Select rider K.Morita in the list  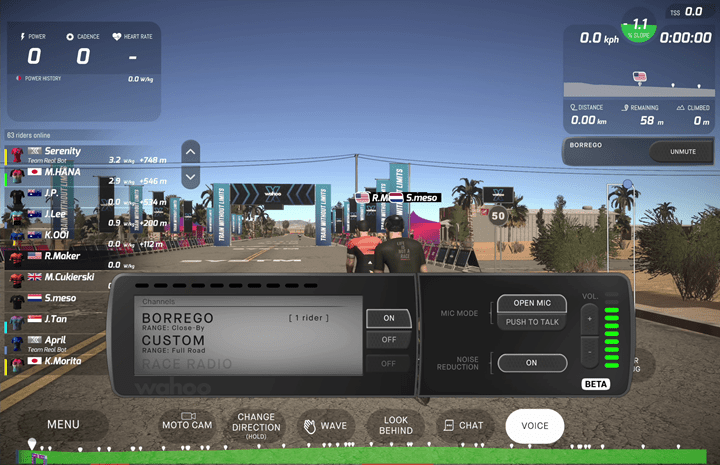57,365
